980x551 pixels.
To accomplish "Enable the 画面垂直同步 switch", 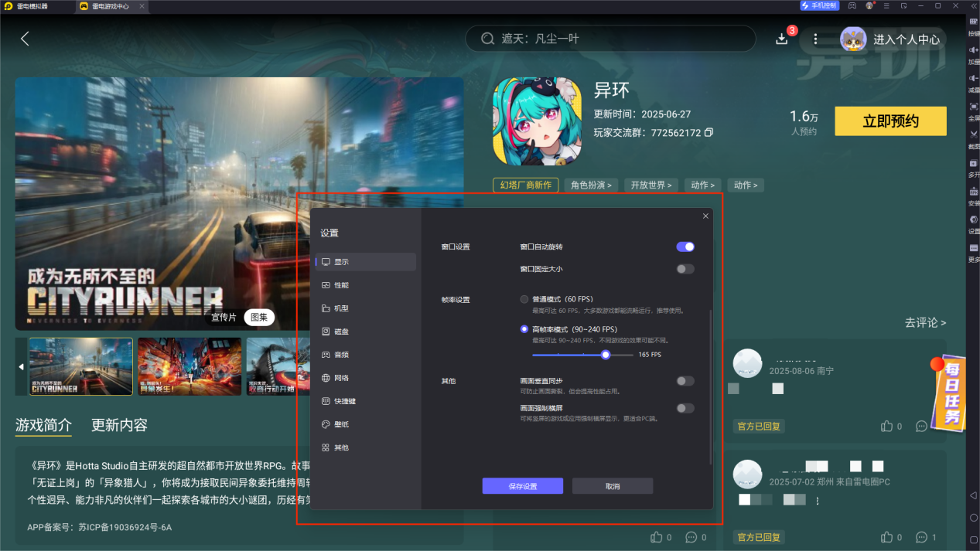I will 685,381.
